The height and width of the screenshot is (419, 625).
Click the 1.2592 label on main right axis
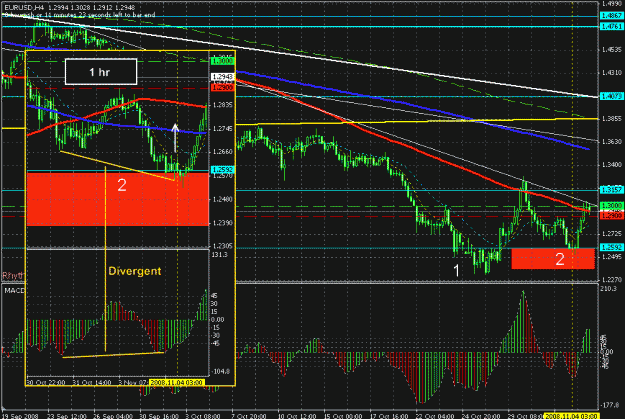click(611, 247)
